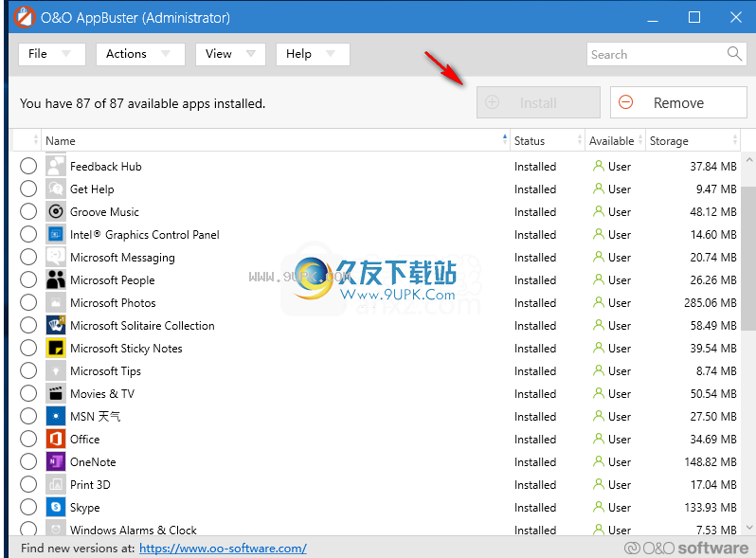Click the user icon in Skype row
756x558 pixels.
pos(599,507)
